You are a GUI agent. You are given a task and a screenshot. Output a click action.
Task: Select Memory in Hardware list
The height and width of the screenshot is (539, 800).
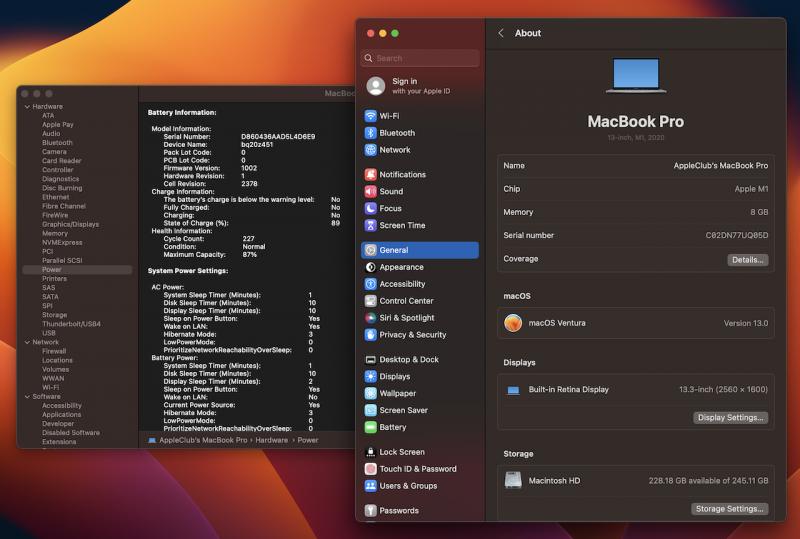(55, 233)
